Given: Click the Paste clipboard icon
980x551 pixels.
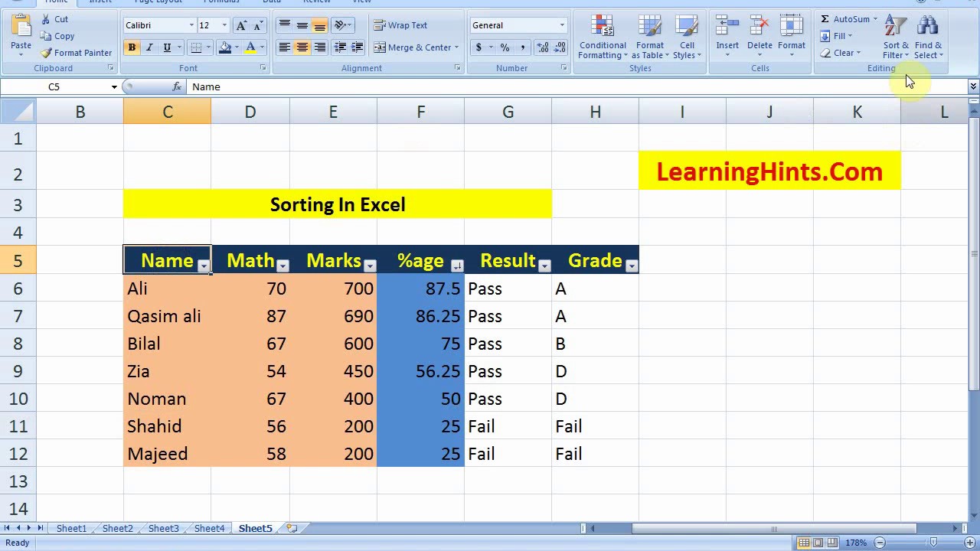Looking at the screenshot, I should click(x=21, y=28).
